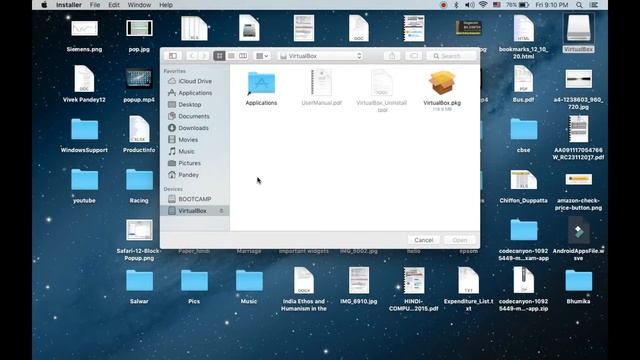Open the File menu
Screen dimensions: 640x360
click(x=95, y=5)
